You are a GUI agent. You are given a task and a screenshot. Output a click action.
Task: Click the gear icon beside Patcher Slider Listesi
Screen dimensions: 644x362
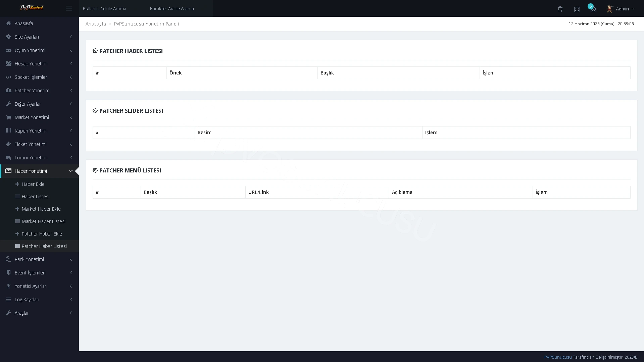point(95,111)
